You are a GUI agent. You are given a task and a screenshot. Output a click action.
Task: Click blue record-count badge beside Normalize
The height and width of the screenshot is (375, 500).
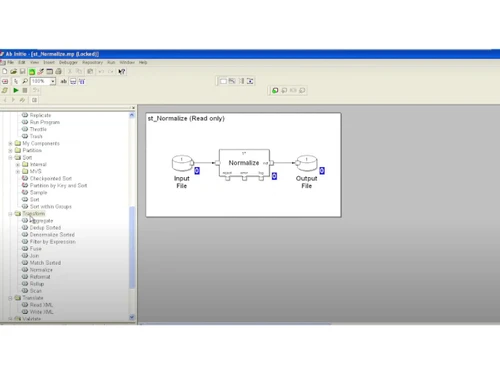pyautogui.click(x=274, y=176)
